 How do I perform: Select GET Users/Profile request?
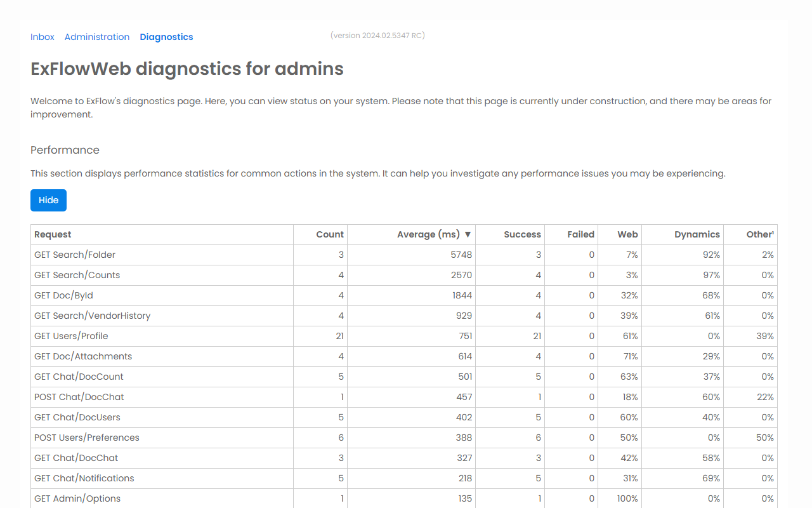(x=71, y=336)
